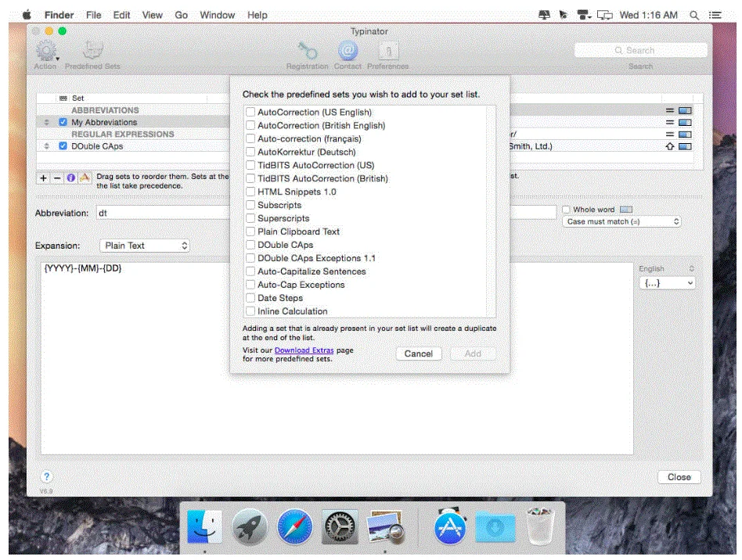Open the Window menu
This screenshot has height=560, width=742.
click(218, 15)
